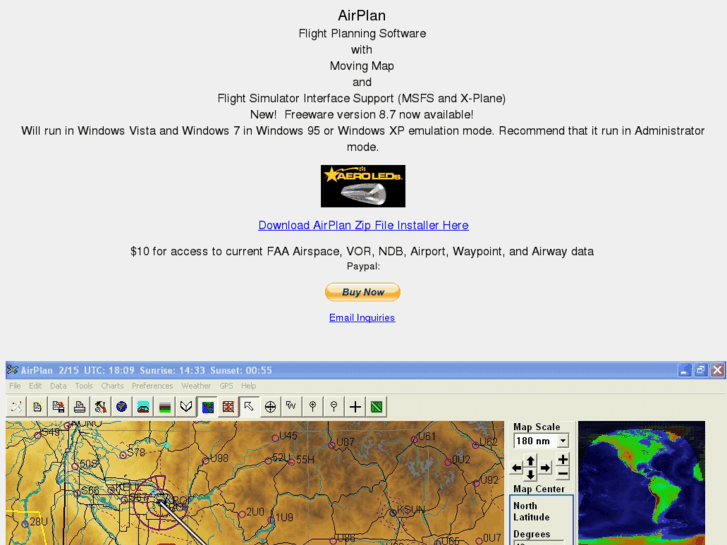Image resolution: width=727 pixels, height=545 pixels.
Task: Select the arrow pointer tool
Action: tap(249, 407)
